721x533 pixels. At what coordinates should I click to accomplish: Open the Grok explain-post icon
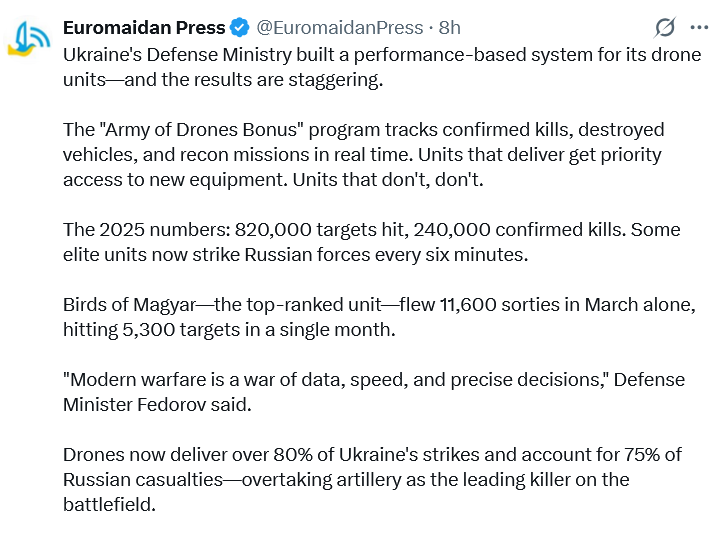click(x=664, y=27)
